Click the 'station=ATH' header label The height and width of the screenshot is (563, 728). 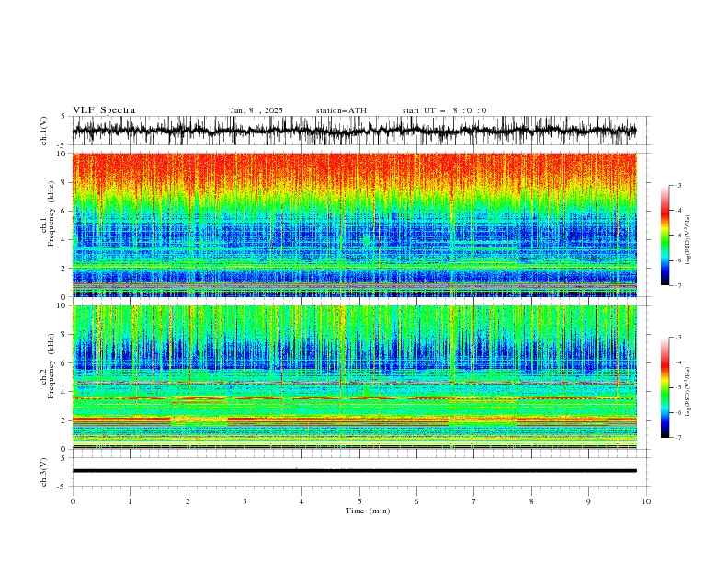point(341,110)
